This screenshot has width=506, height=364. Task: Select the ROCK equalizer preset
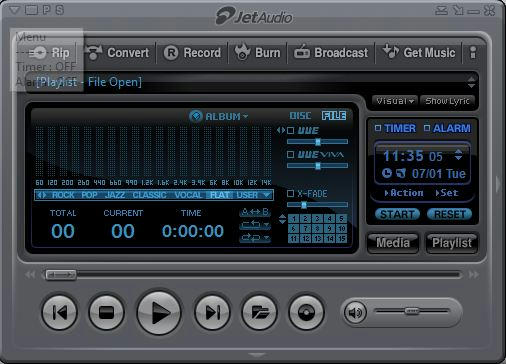pos(63,195)
